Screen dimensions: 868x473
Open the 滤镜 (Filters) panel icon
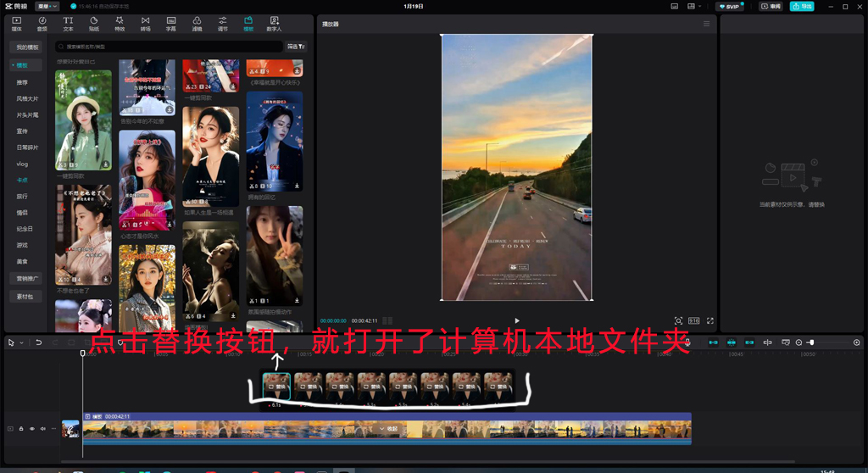[197, 23]
